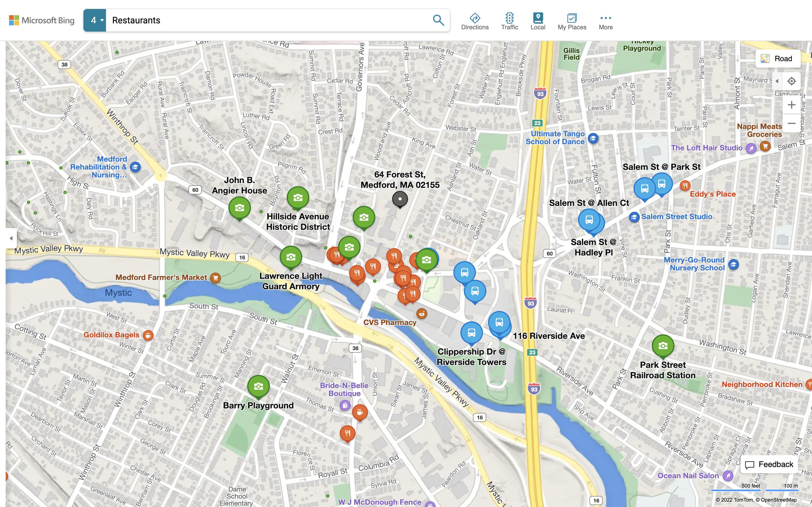Click the Barry Playground camera pin

point(258,386)
